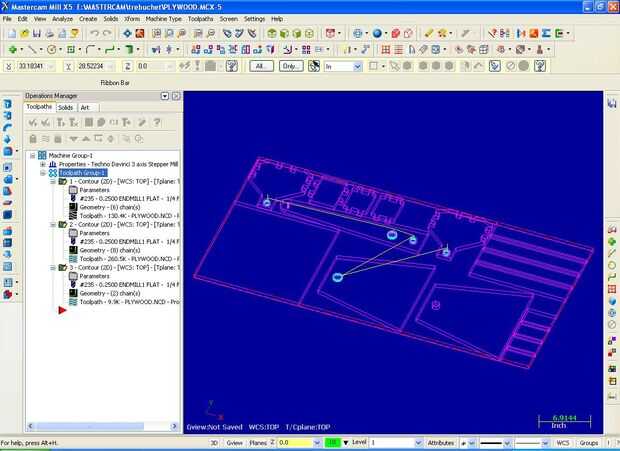Click the Select all operations checkmark icon
The width and height of the screenshot is (620, 451).
pos(32,123)
